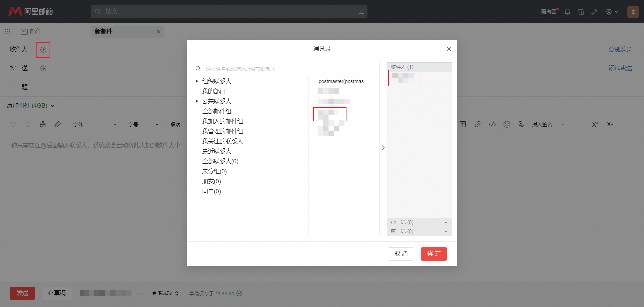Image resolution: width=644 pixels, height=307 pixels.
Task: Click the plus icon next to 收件人
Action: (43, 49)
